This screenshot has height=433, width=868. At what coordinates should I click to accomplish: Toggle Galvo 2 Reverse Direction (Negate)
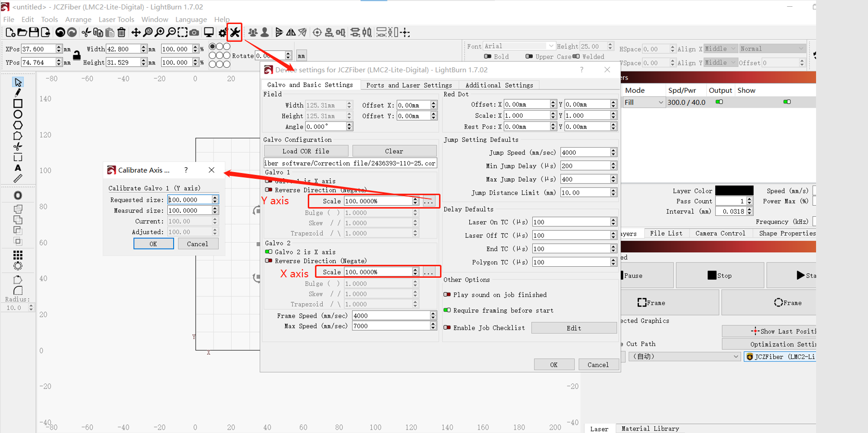click(269, 261)
